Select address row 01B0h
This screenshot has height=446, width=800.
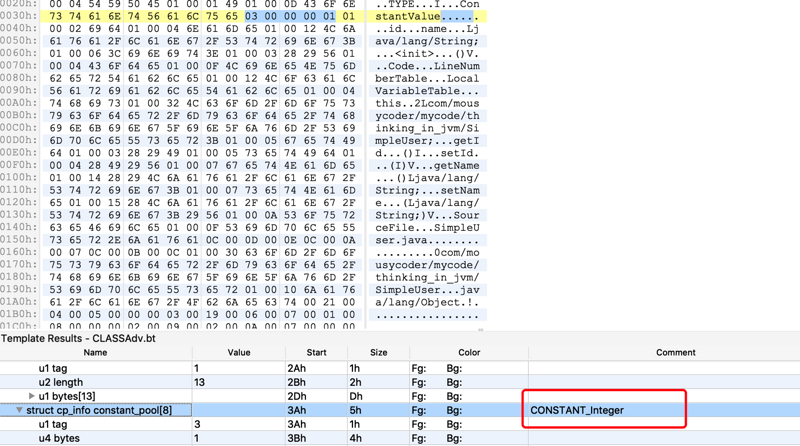pyautogui.click(x=19, y=314)
